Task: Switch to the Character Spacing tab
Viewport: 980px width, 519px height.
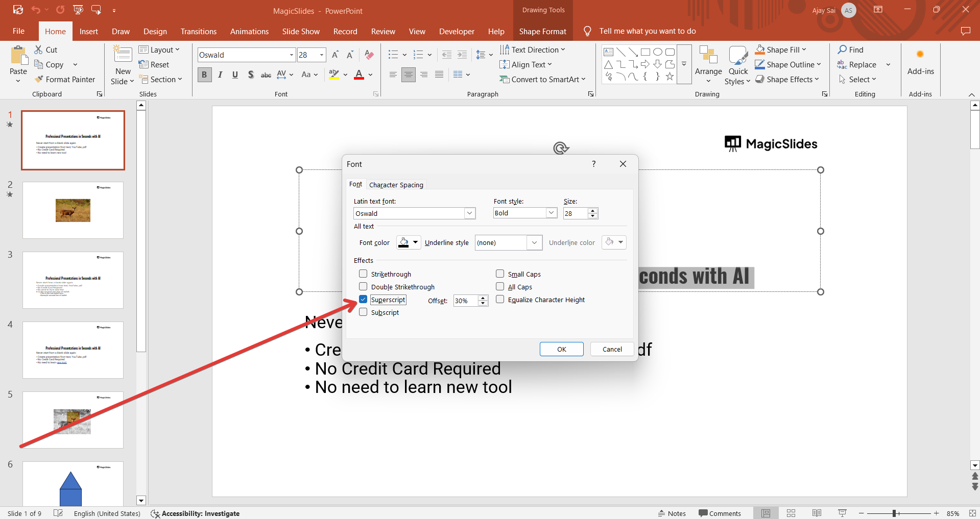Action: tap(396, 185)
